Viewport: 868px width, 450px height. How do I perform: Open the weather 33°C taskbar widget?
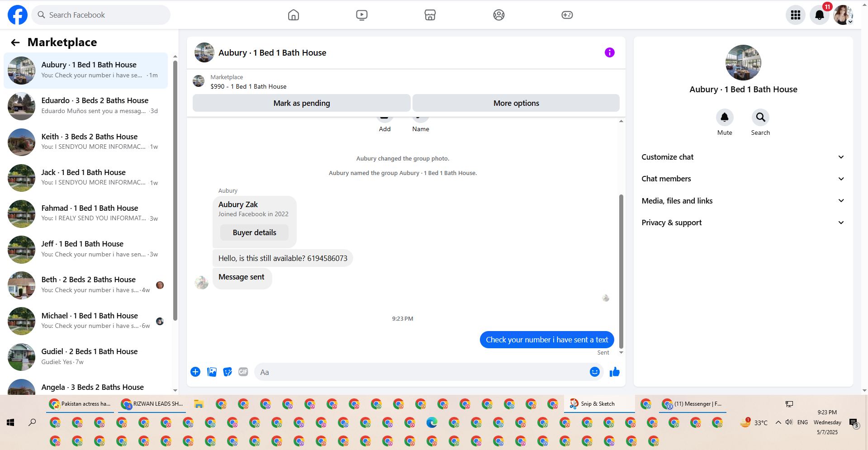click(754, 422)
